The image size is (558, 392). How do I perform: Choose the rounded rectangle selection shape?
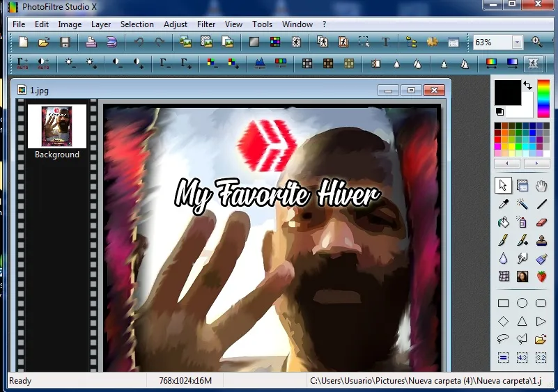(541, 303)
